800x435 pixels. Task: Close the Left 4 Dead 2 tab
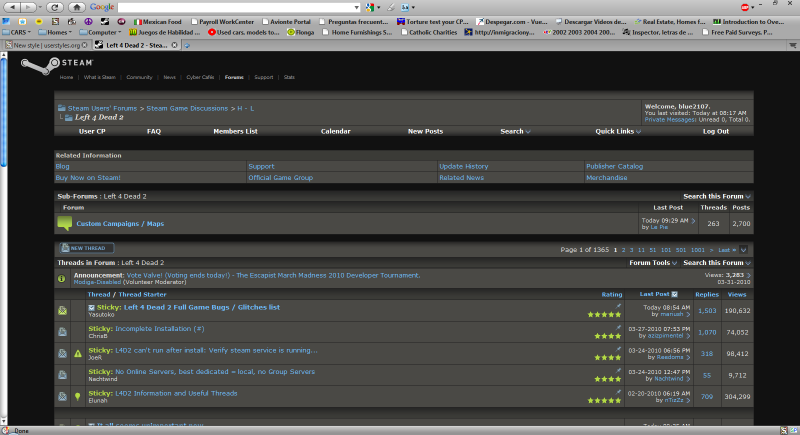pos(174,45)
